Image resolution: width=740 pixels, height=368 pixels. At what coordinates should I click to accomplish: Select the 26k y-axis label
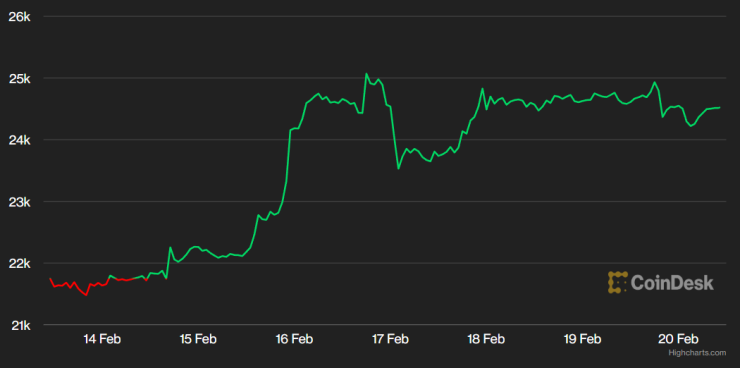(20, 17)
